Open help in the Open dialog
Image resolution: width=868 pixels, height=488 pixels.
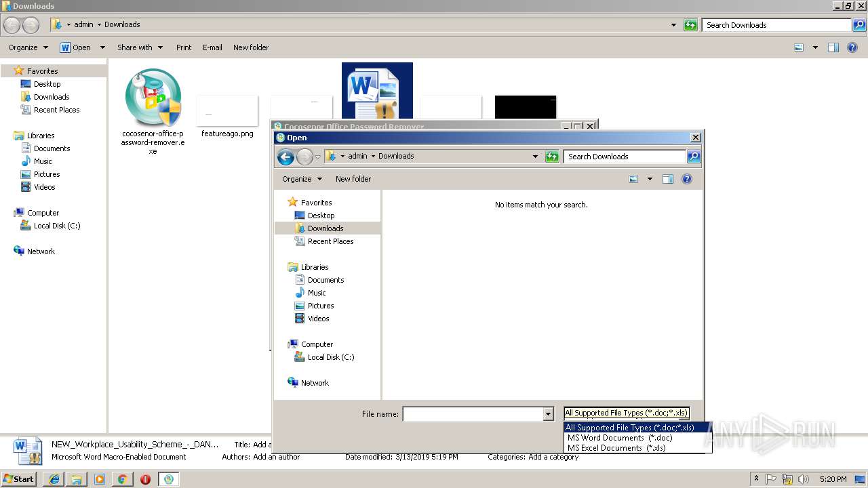pos(687,179)
